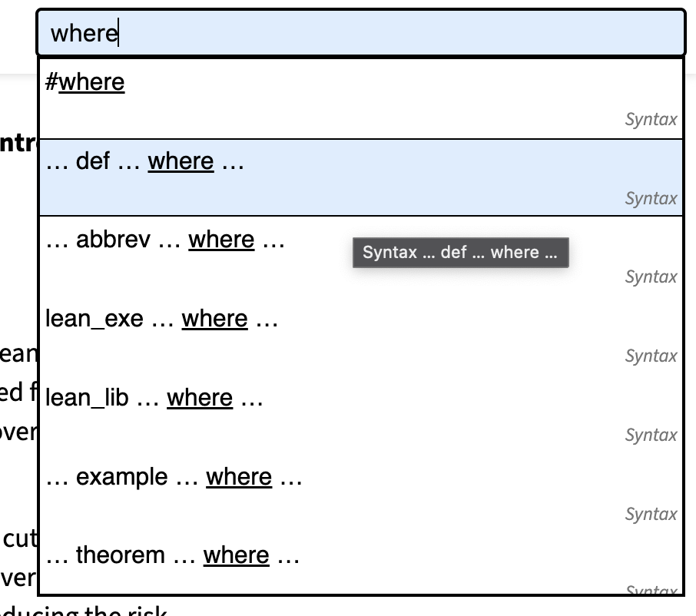Click the underlined "where" after "def"
Image resolution: width=696 pixels, height=616 pixels.
[x=181, y=162]
